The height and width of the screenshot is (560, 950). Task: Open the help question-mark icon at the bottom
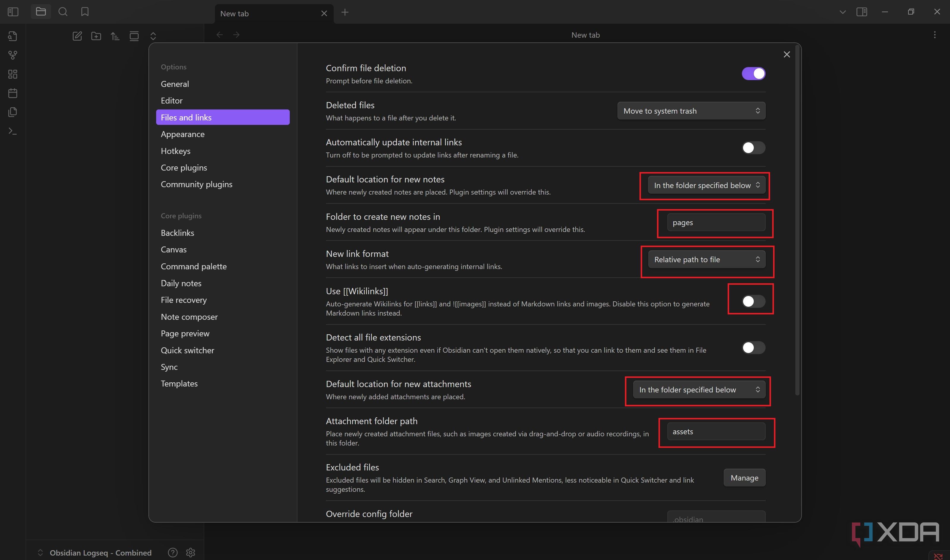173,553
